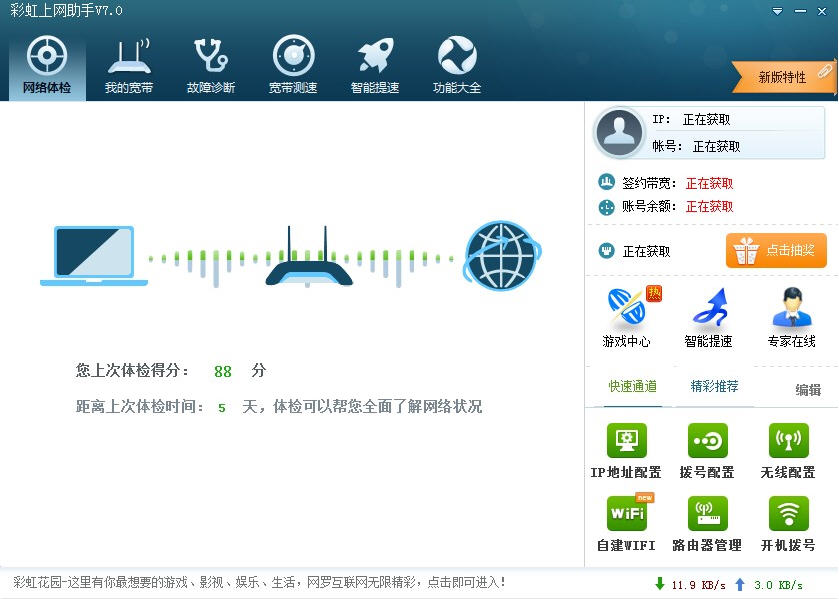
Task: Launch 自建WIFI hotspot feature
Action: pyautogui.click(x=628, y=521)
